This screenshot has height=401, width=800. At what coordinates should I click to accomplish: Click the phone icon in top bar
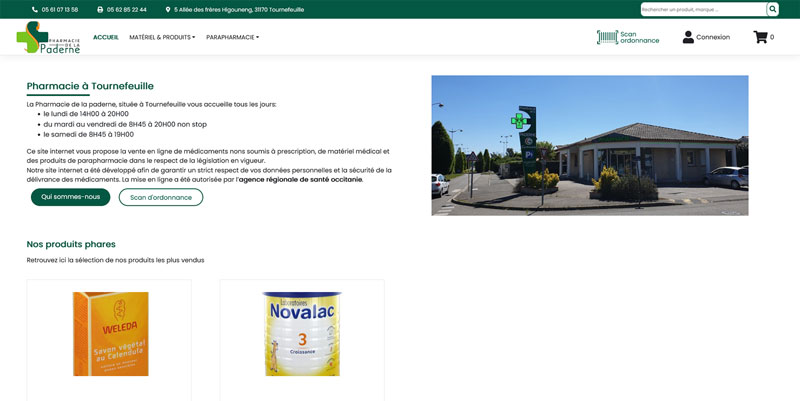(x=35, y=9)
